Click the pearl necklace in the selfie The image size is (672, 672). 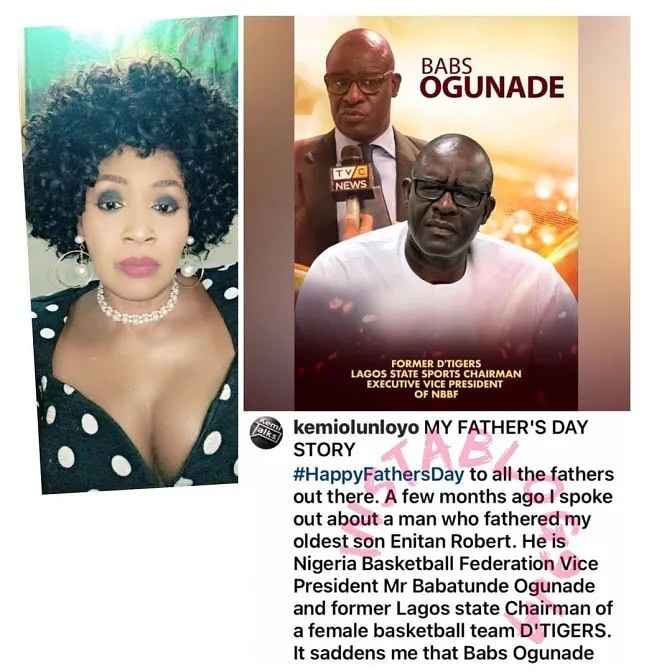click(x=138, y=306)
